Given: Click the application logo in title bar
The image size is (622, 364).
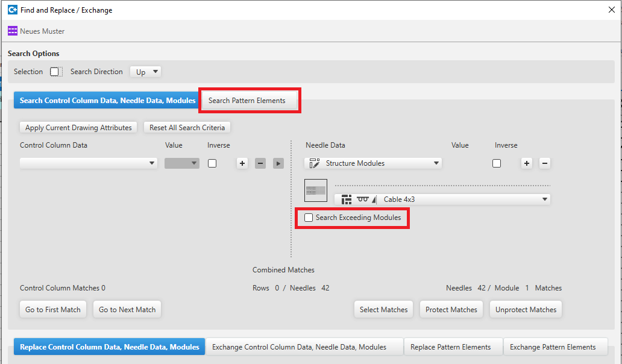Looking at the screenshot, I should [12, 10].
